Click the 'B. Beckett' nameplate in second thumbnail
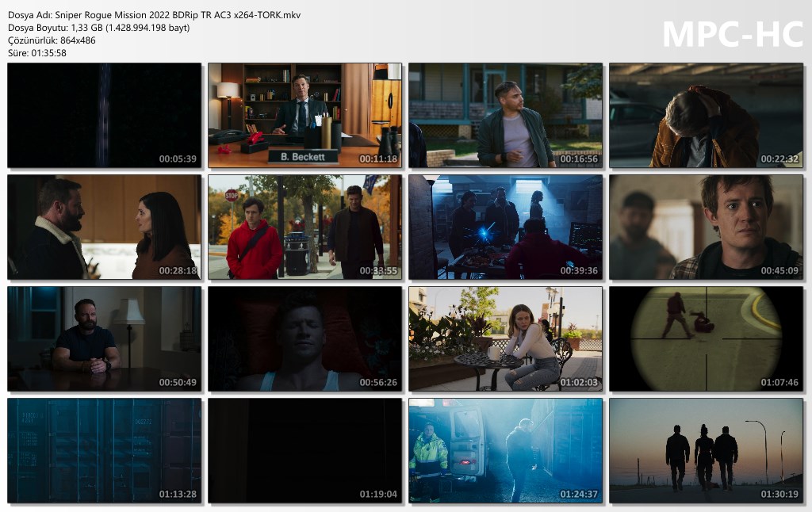The width and height of the screenshot is (812, 512). pyautogui.click(x=303, y=156)
